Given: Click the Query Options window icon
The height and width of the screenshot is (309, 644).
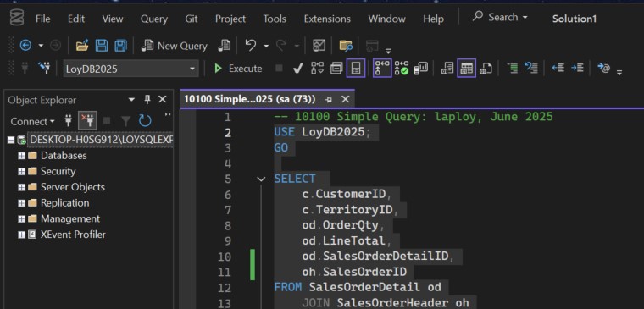Looking at the screenshot, I should [336, 68].
